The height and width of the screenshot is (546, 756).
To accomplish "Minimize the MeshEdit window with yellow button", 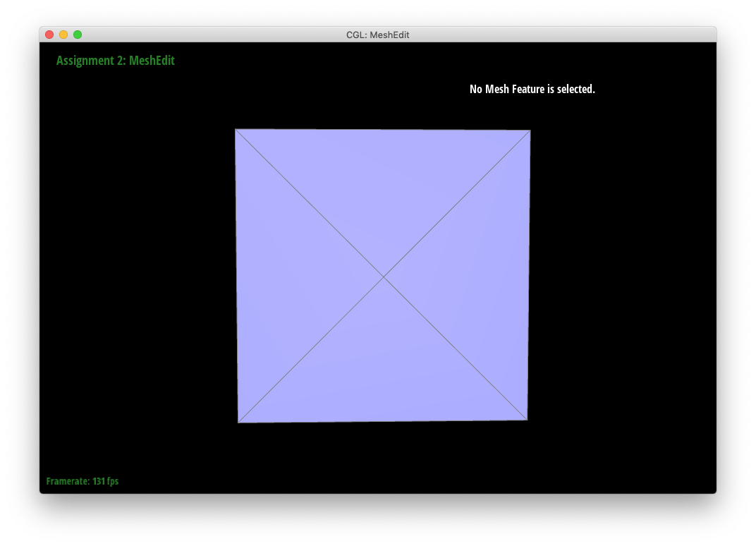I will (63, 35).
